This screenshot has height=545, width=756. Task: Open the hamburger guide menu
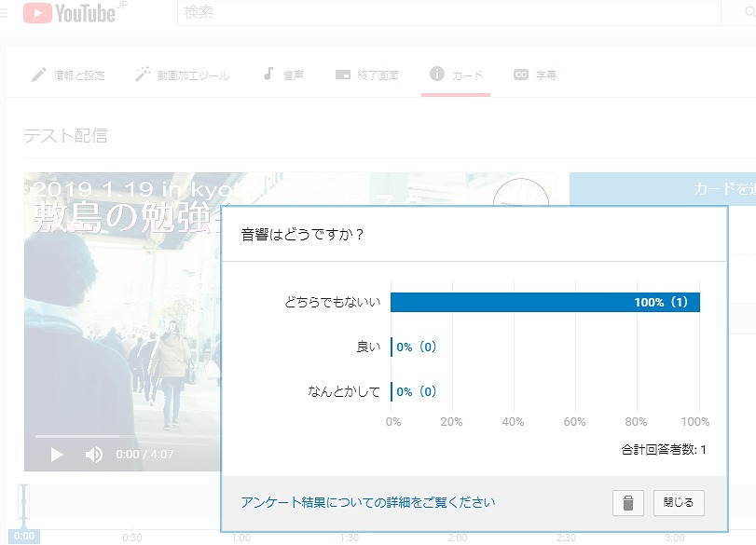pos(4,13)
